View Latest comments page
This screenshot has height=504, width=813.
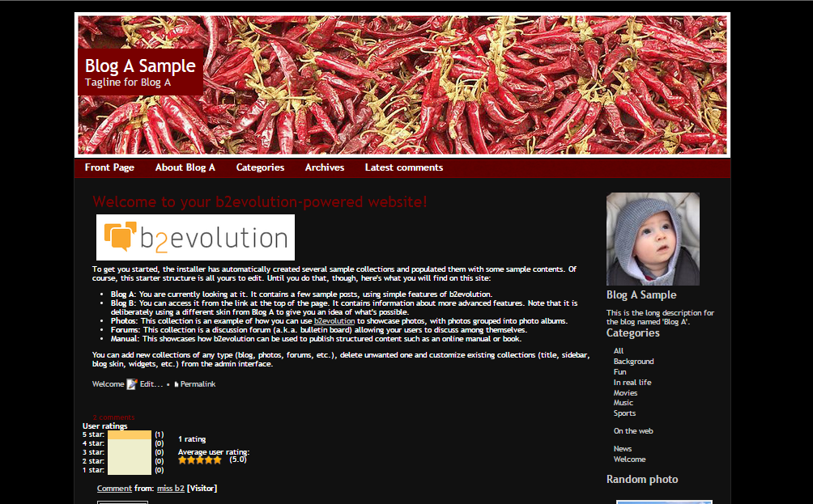(404, 167)
